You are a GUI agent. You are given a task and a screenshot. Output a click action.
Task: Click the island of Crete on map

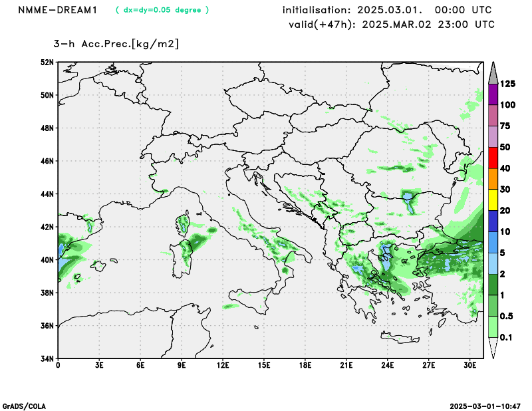(400, 338)
